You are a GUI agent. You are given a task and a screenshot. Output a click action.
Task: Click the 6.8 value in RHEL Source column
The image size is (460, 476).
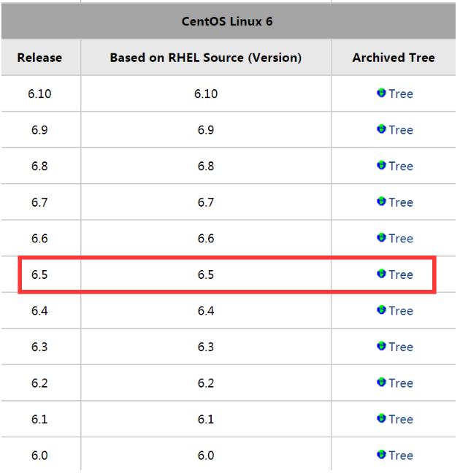click(206, 166)
